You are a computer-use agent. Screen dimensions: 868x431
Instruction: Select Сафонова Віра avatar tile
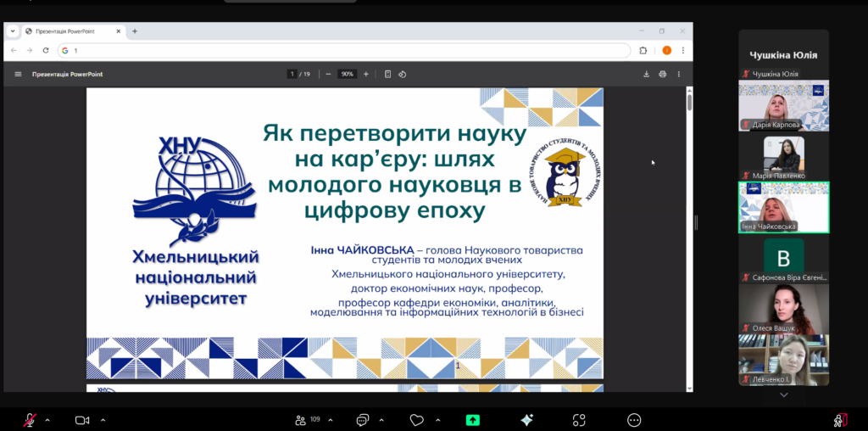coord(784,258)
